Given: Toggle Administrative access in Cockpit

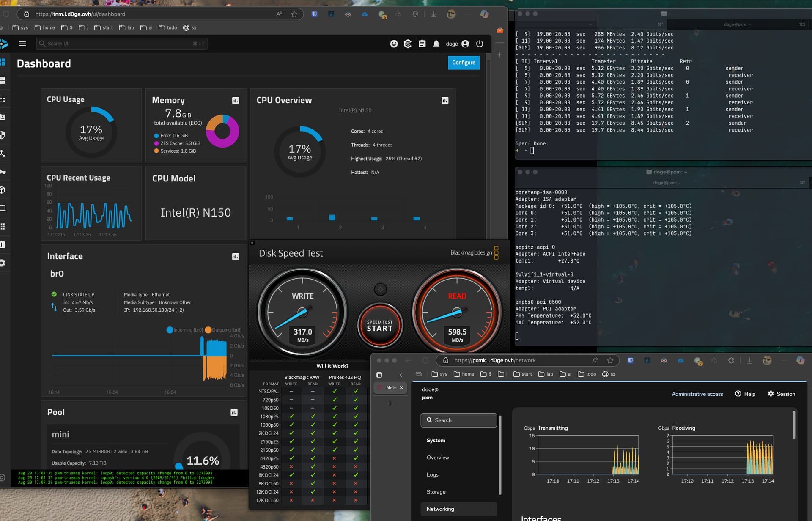Looking at the screenshot, I should (697, 394).
